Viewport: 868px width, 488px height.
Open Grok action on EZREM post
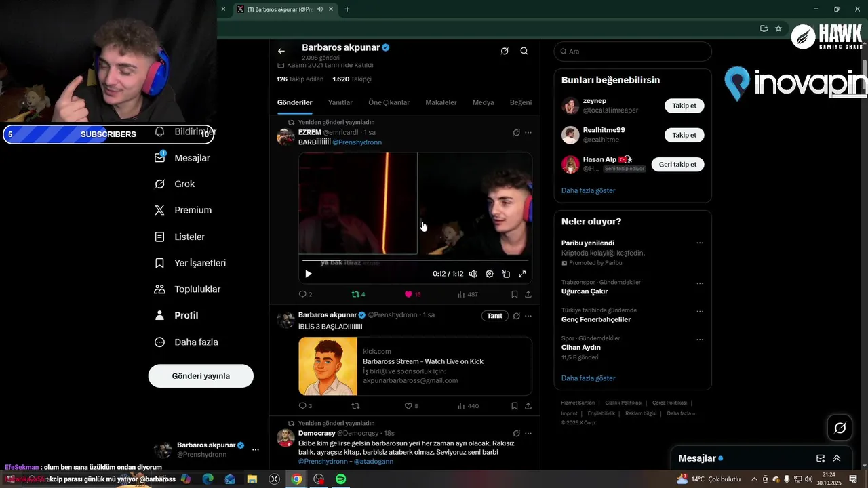[516, 132]
